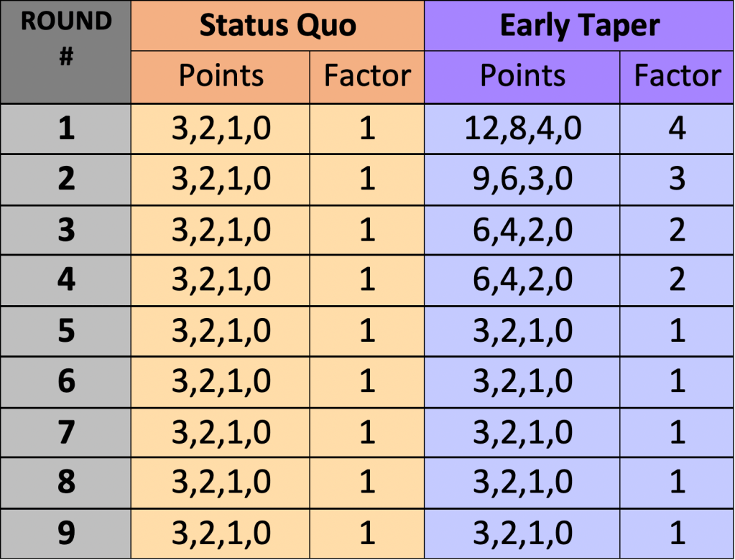The height and width of the screenshot is (560, 735).
Task: Click the Factor subheader under Status Quo
Action: coord(367,76)
